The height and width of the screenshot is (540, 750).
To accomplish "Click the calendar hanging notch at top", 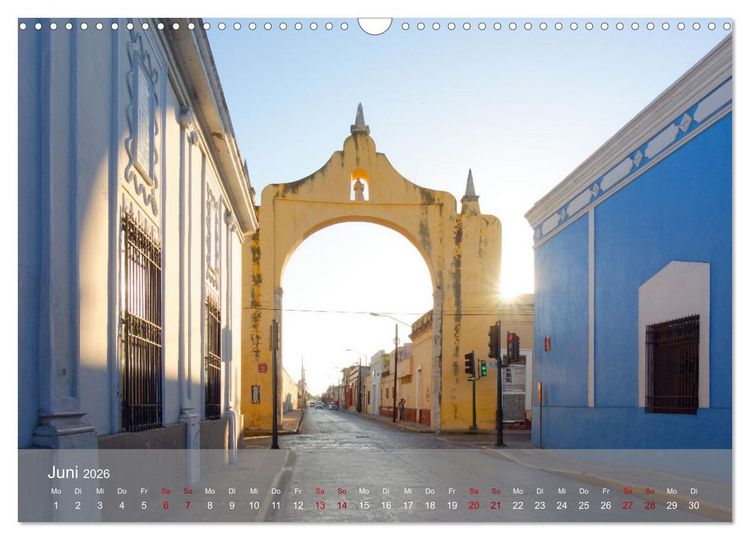I will click(x=375, y=26).
